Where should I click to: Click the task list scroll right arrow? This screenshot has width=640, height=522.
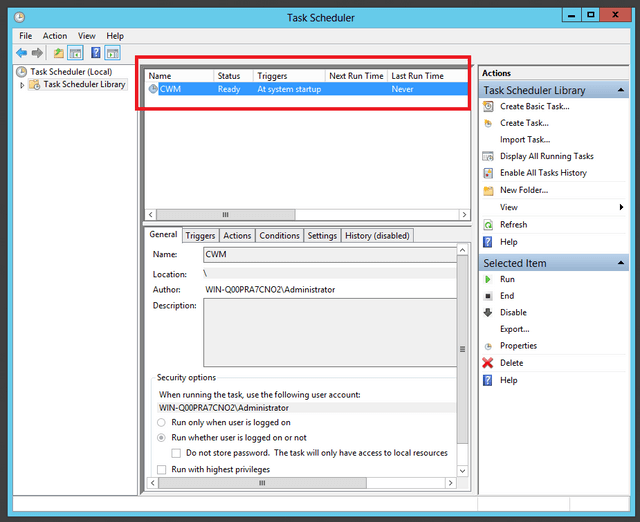click(464, 215)
